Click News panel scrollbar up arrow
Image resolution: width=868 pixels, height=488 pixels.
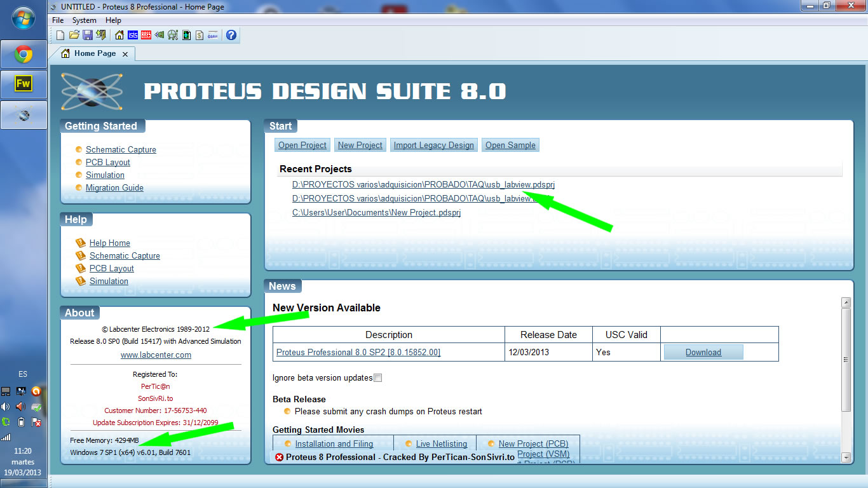click(x=846, y=302)
